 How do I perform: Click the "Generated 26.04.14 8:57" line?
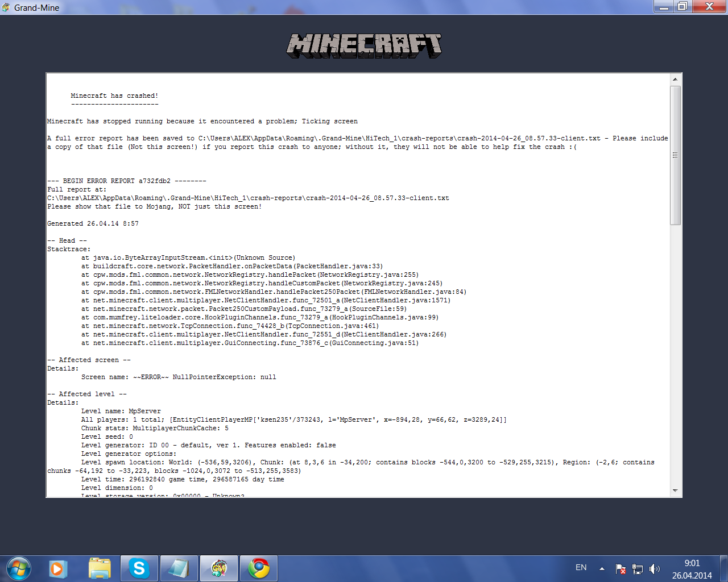pos(93,223)
